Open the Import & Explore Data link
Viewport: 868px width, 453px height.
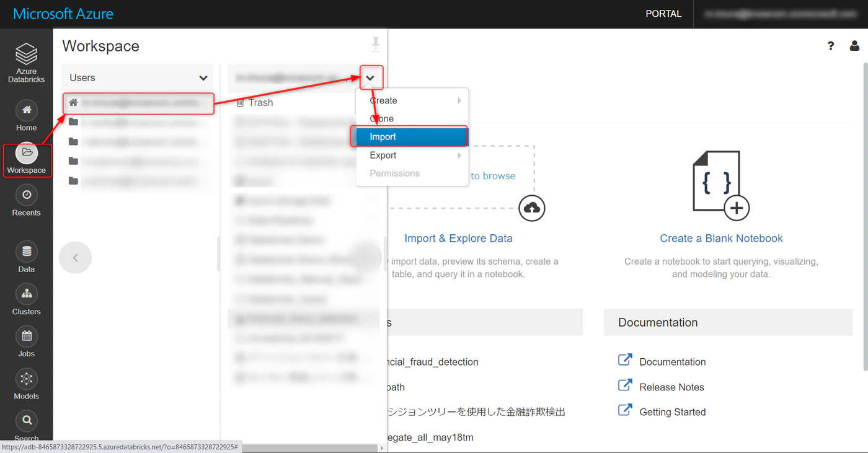(x=458, y=239)
